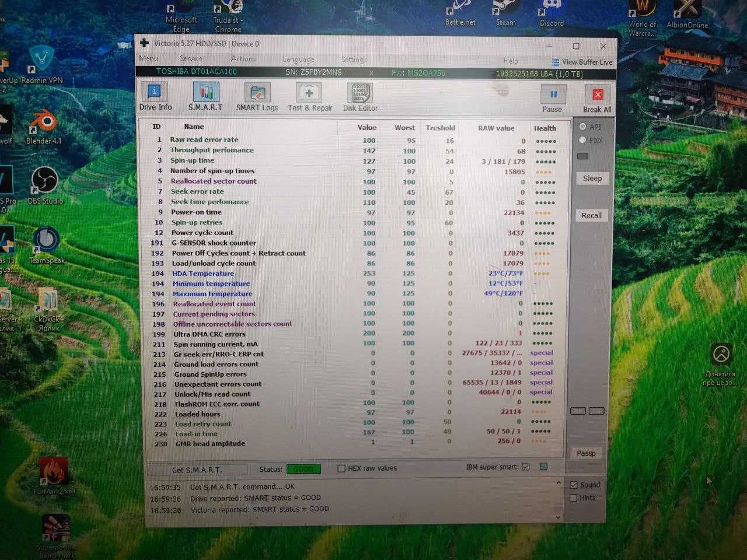Select Current pending sectors row

(x=354, y=314)
